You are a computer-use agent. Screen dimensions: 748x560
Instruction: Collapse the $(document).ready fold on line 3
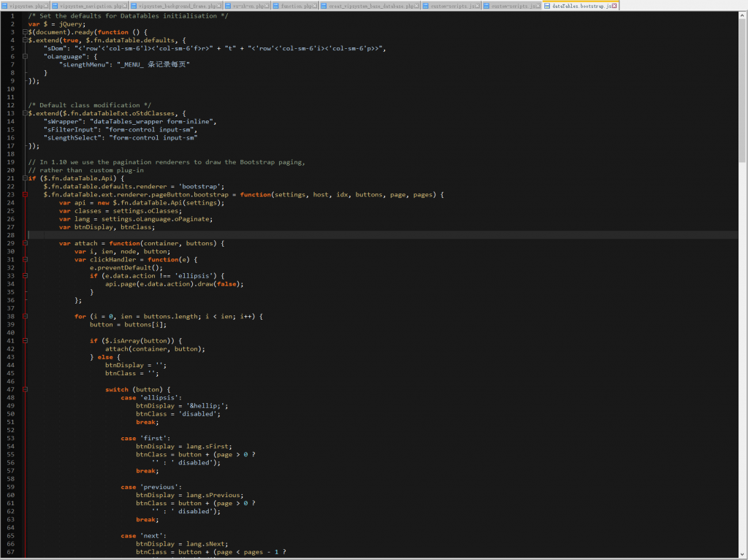pos(25,32)
